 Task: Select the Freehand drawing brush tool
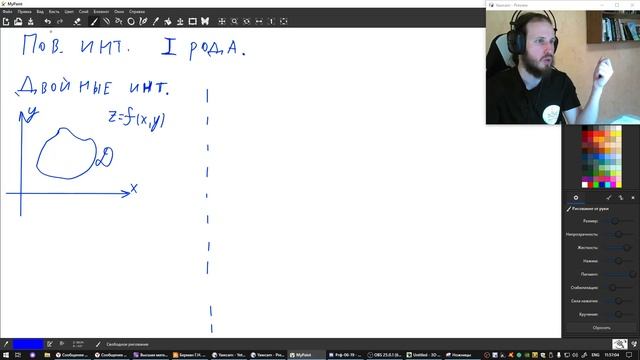[94, 22]
